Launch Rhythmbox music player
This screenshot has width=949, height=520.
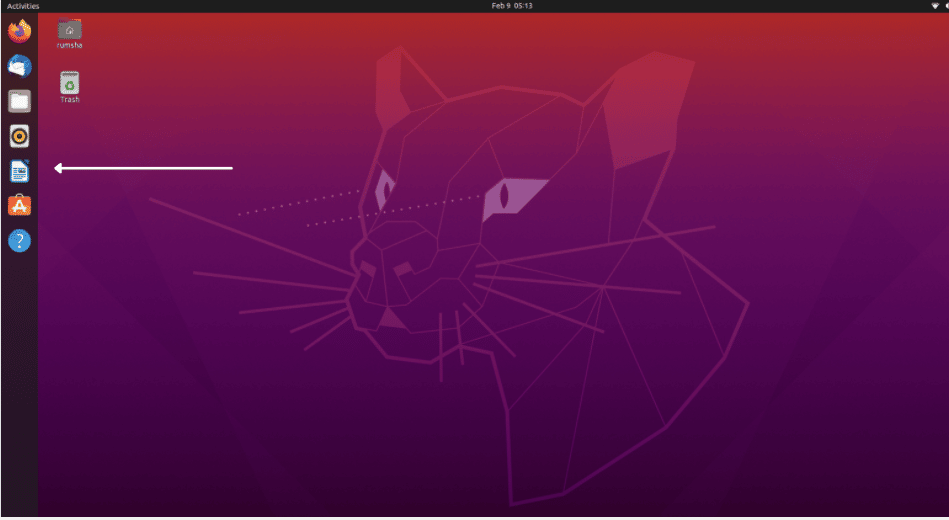coord(19,136)
